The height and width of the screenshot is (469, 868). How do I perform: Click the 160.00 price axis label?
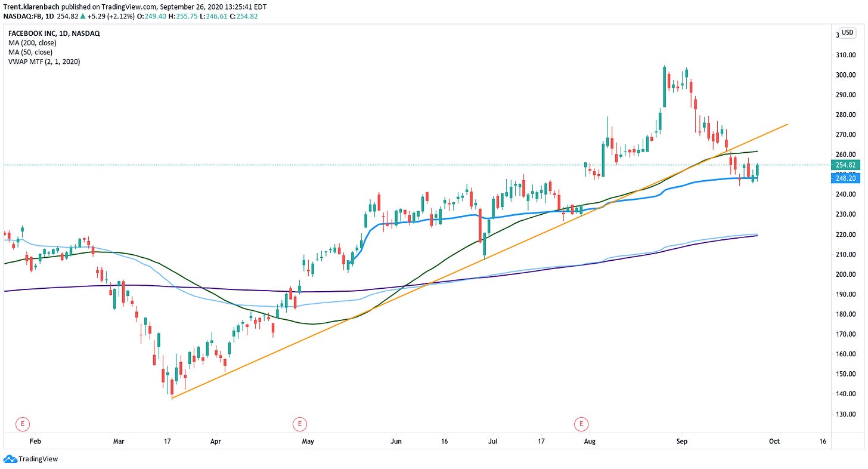pyautogui.click(x=847, y=354)
